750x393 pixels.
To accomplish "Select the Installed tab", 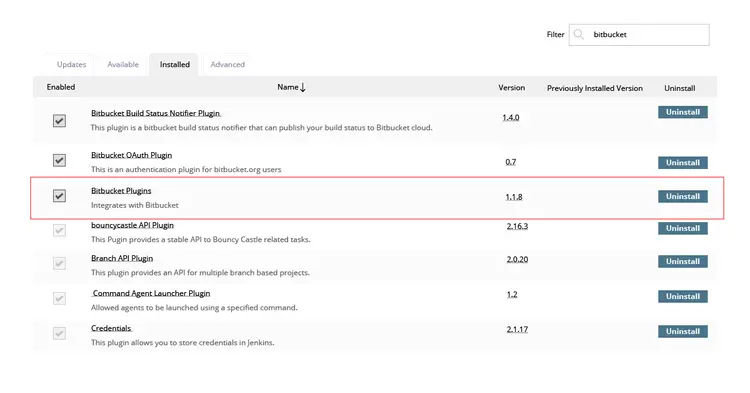I will pos(175,65).
